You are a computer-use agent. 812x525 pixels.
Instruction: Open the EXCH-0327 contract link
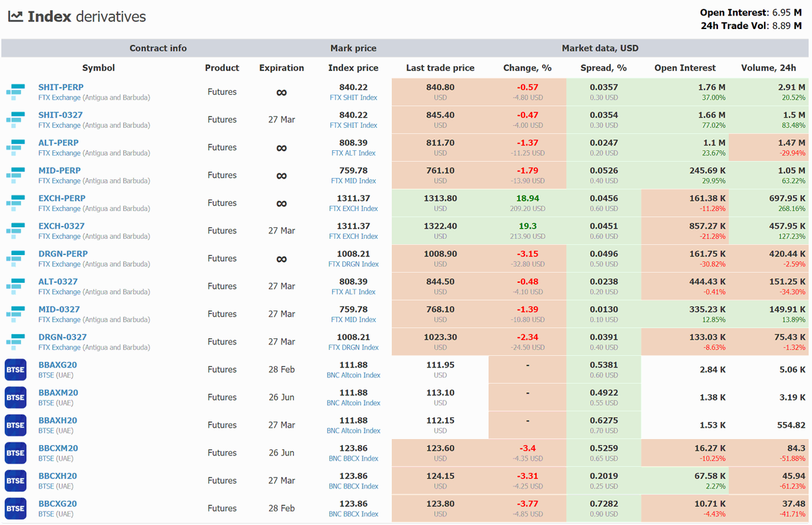pyautogui.click(x=62, y=226)
